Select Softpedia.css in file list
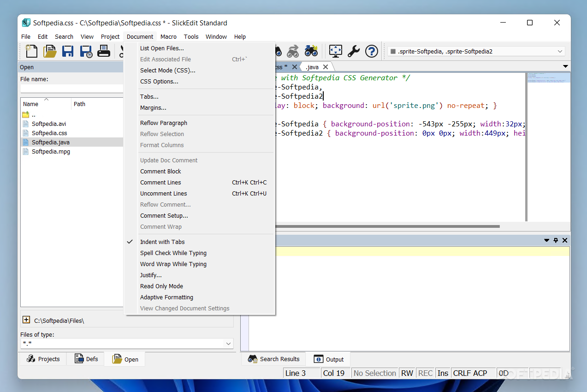This screenshot has width=587, height=392. [49, 133]
